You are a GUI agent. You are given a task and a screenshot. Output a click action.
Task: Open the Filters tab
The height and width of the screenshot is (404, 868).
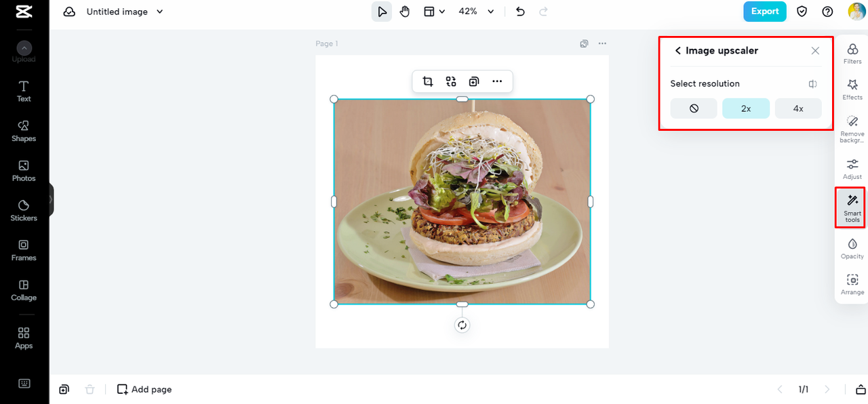click(852, 54)
